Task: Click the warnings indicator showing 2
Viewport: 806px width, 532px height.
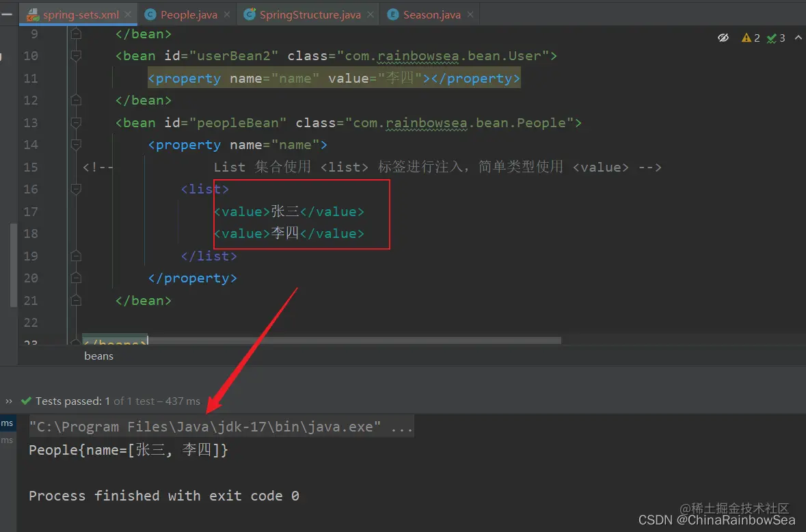Action: (751, 38)
